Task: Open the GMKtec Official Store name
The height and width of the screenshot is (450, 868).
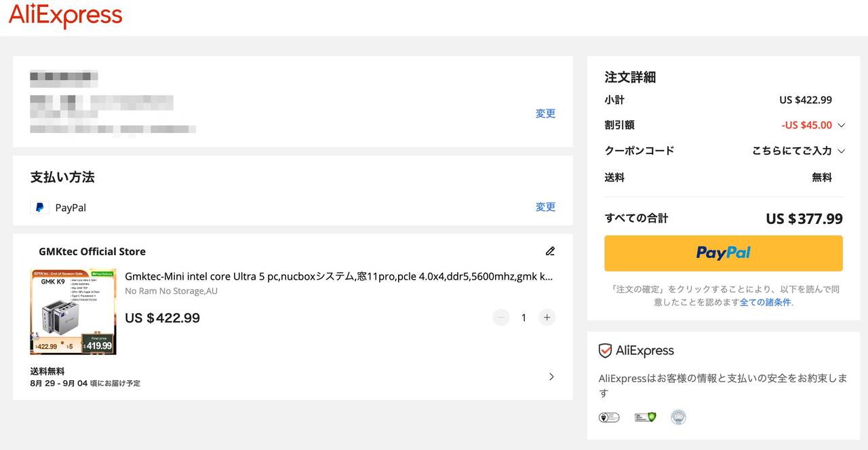Action: pos(92,252)
